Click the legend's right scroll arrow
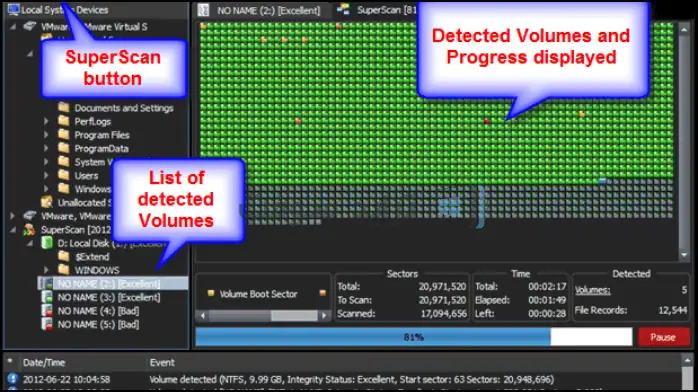Screen dimensions: 698x392 [x=324, y=315]
